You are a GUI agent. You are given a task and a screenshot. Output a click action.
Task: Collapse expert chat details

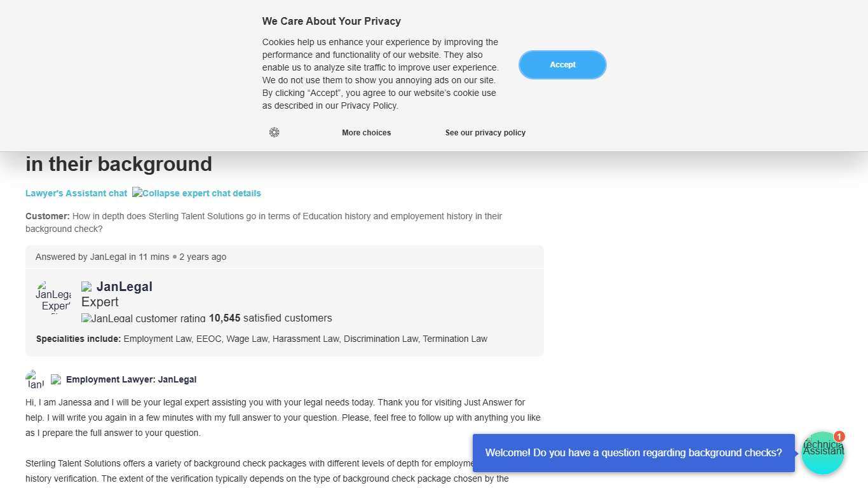click(x=196, y=193)
